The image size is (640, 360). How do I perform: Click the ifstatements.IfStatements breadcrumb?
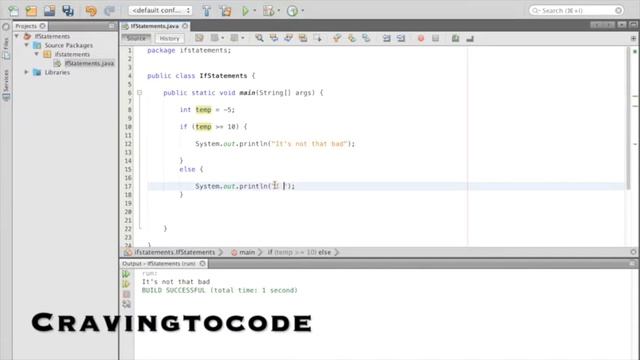(x=175, y=252)
